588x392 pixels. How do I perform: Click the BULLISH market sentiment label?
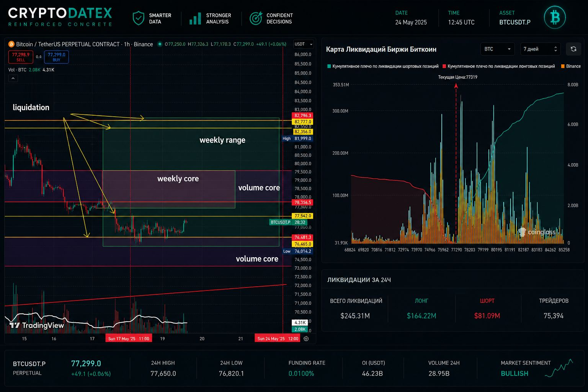514,373
